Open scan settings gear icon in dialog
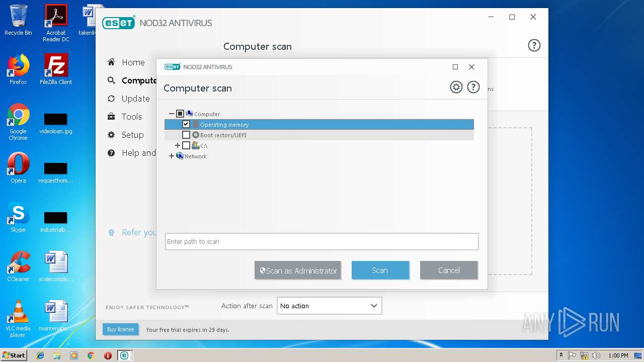This screenshot has width=644, height=362. click(456, 87)
